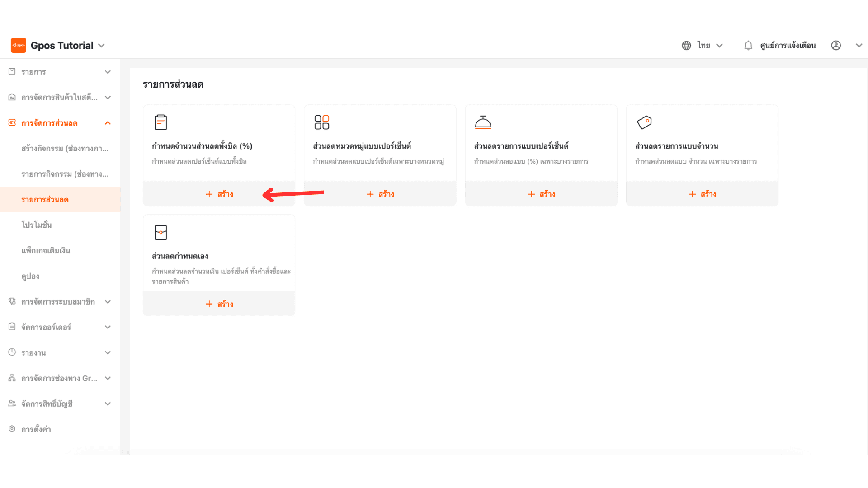Click the Gpos orange logo icon
This screenshot has height=488, width=868.
[19, 45]
